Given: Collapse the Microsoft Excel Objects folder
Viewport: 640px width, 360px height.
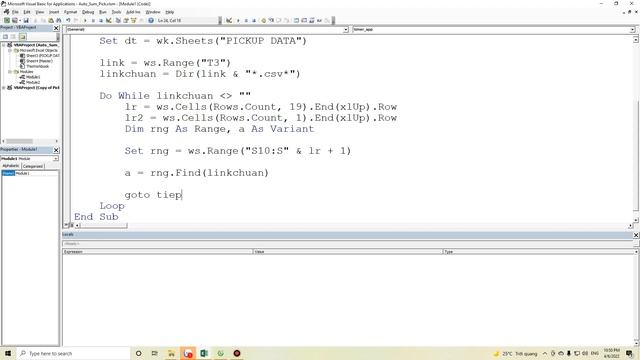Looking at the screenshot, I should pyautogui.click(x=10, y=51).
